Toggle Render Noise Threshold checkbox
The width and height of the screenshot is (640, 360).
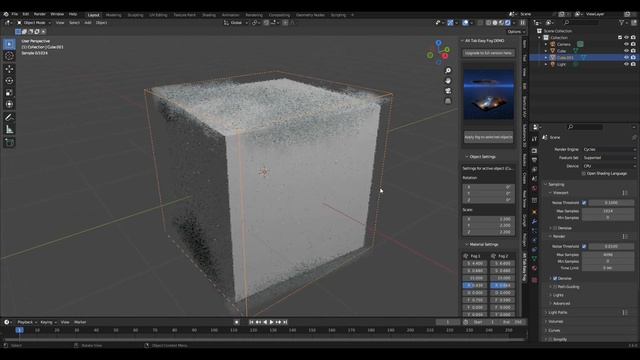(584, 247)
